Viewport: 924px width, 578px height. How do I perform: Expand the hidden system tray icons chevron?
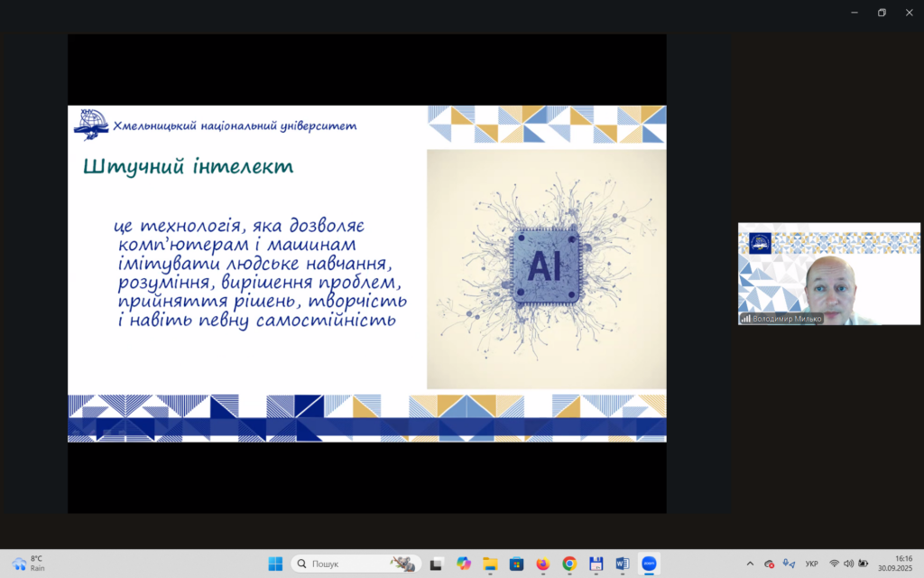point(750,564)
